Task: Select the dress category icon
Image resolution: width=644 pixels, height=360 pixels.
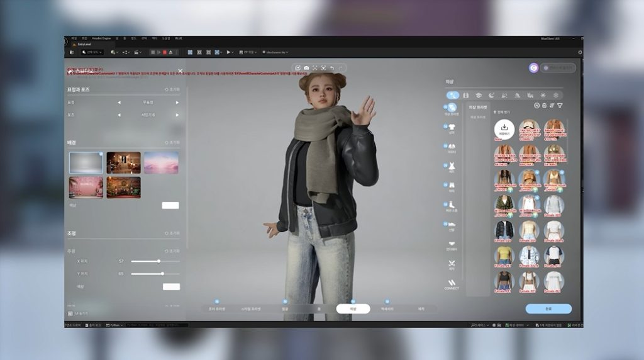Action: click(452, 166)
